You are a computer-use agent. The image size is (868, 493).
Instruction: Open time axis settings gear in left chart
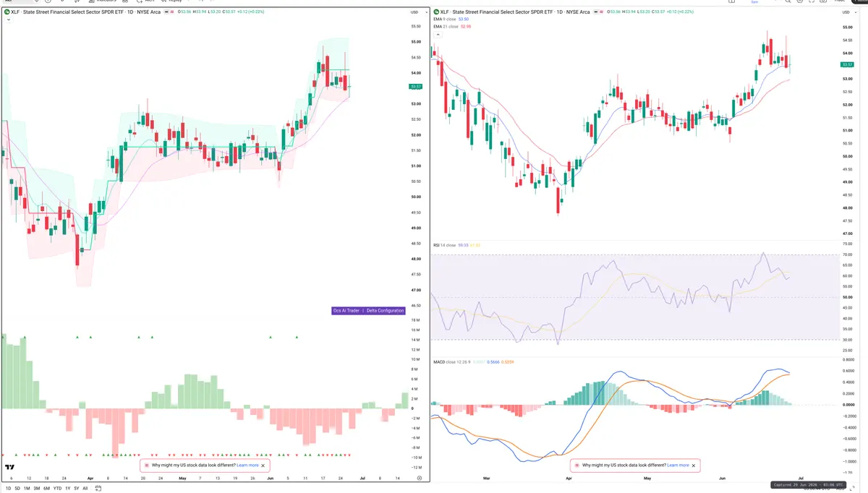420,479
